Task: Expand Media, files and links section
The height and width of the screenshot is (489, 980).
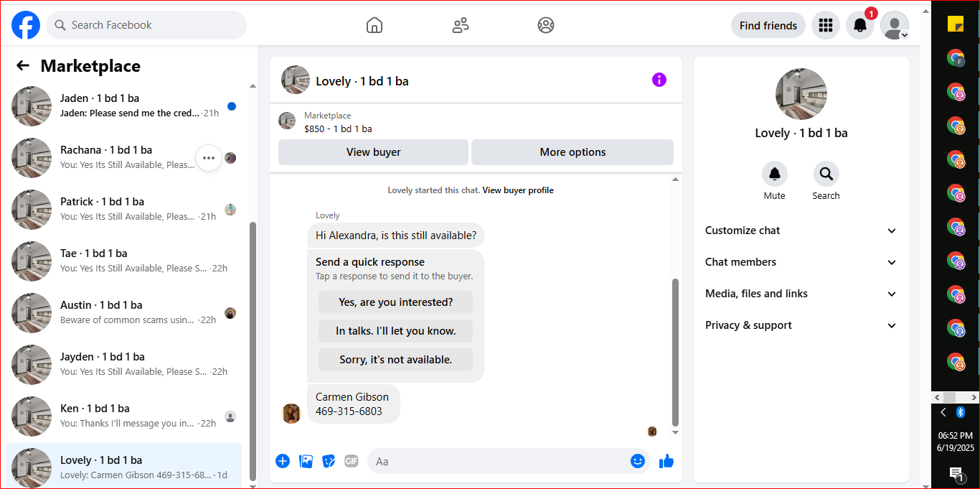Action: click(801, 294)
